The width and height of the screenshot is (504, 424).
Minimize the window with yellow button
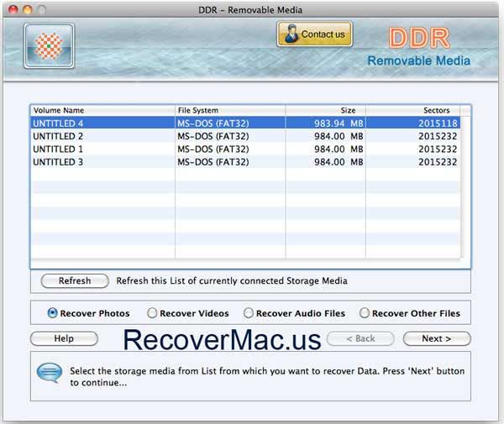tap(28, 9)
